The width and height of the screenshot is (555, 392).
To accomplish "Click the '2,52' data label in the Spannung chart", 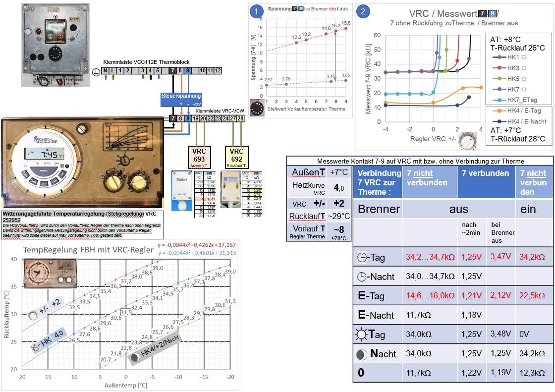I will coord(268,80).
